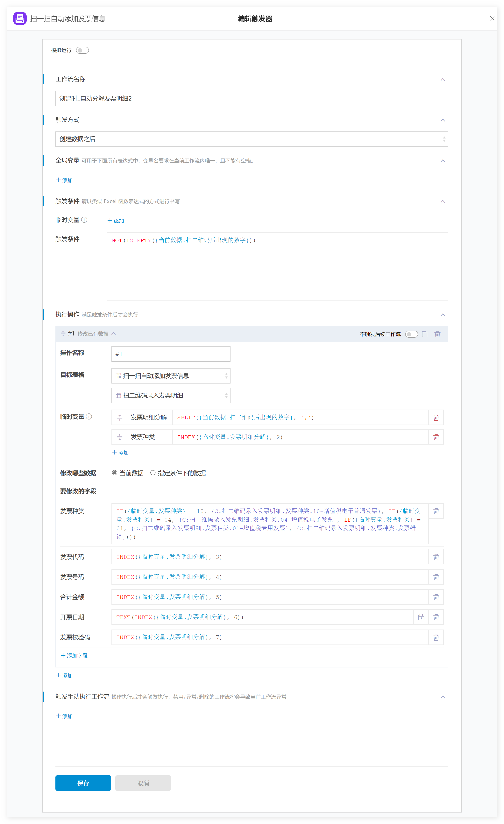
Task: Click the drag handle of operation #1
Action: [63, 333]
